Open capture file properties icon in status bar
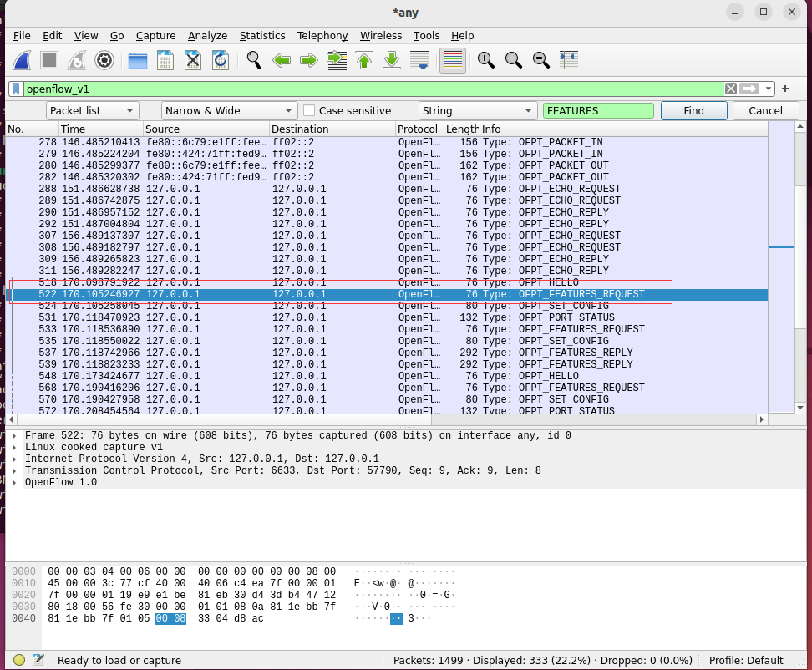 pyautogui.click(x=38, y=660)
